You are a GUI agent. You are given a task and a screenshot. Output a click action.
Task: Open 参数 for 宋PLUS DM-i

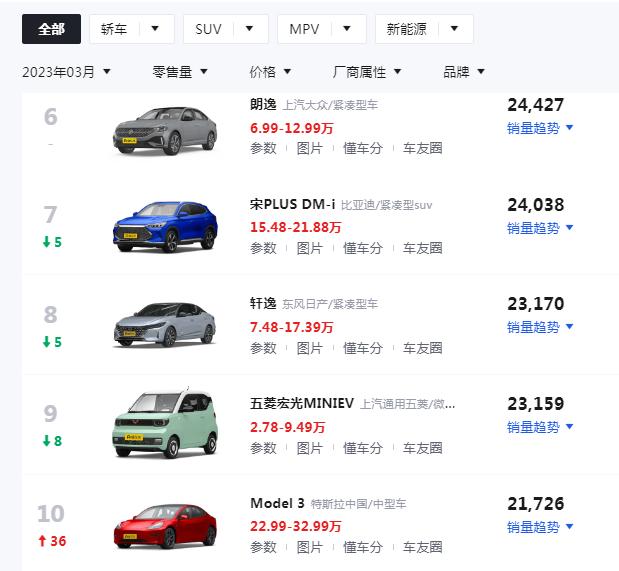pos(263,248)
